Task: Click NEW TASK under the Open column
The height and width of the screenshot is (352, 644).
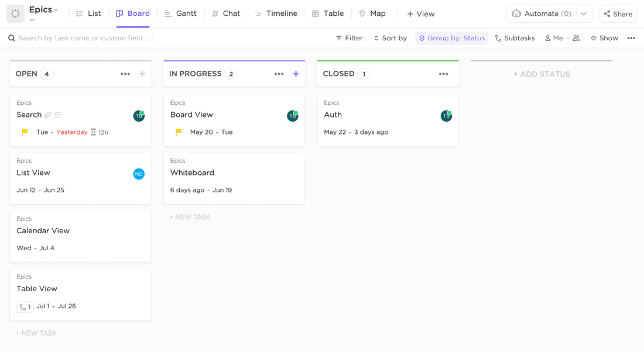Action: tap(36, 333)
